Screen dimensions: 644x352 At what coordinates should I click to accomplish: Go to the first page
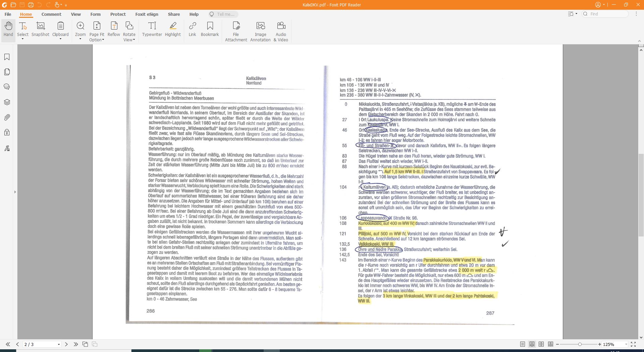(x=8, y=344)
